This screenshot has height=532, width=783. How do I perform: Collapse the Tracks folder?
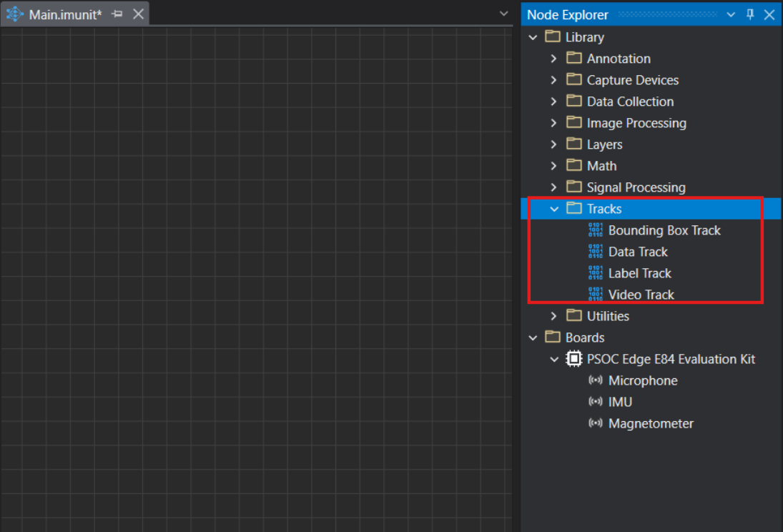(554, 209)
